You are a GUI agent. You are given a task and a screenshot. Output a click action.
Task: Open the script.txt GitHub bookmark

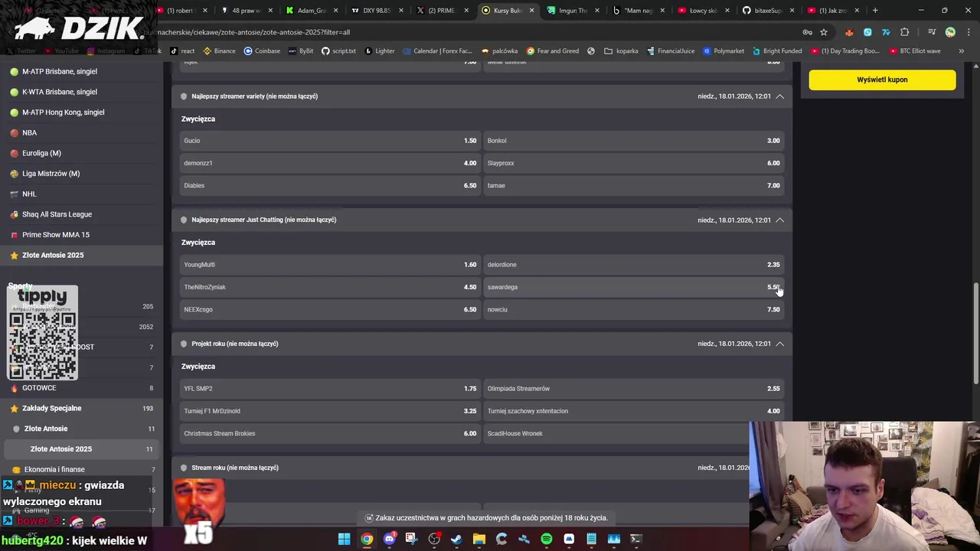pos(338,51)
